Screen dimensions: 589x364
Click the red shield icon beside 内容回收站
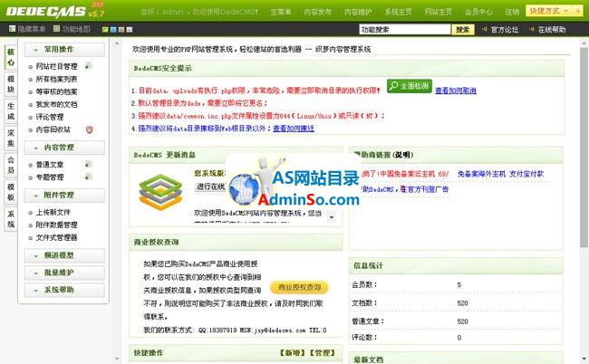pyautogui.click(x=89, y=129)
